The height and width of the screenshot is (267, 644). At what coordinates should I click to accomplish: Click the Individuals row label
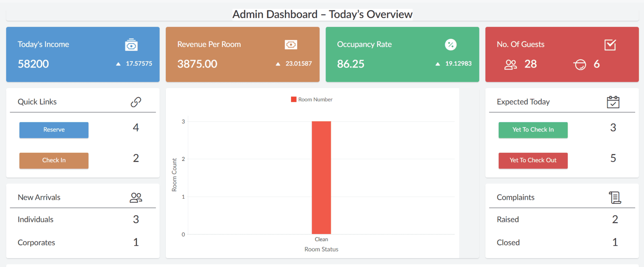tap(35, 220)
